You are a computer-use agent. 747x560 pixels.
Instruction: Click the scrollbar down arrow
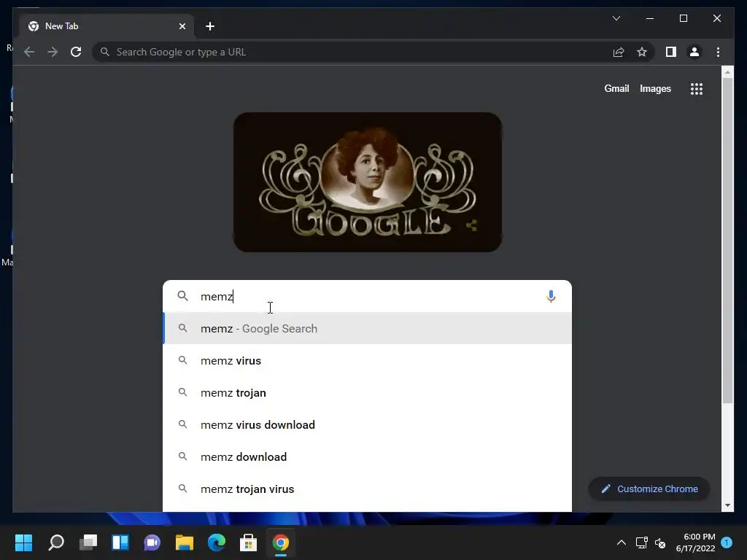[x=727, y=505]
